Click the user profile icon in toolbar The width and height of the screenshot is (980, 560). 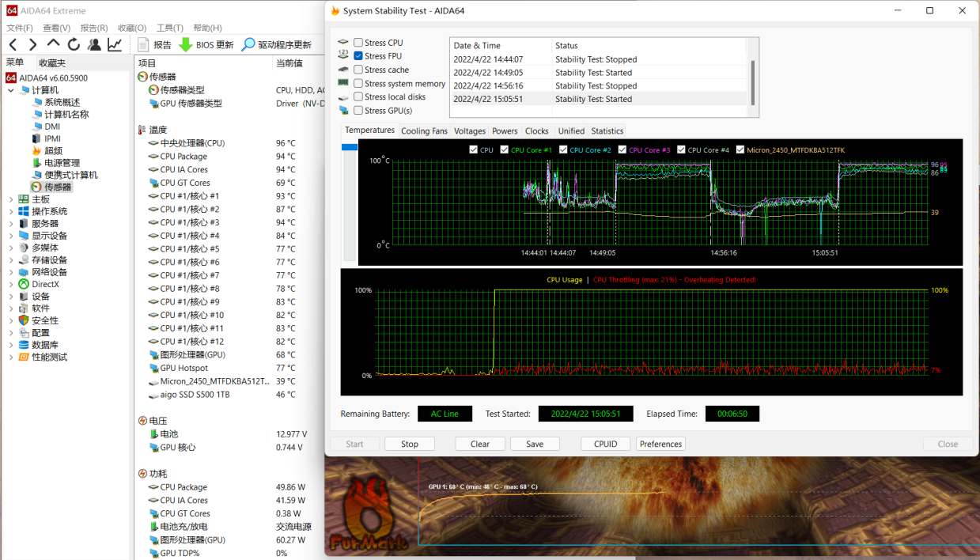(x=94, y=44)
